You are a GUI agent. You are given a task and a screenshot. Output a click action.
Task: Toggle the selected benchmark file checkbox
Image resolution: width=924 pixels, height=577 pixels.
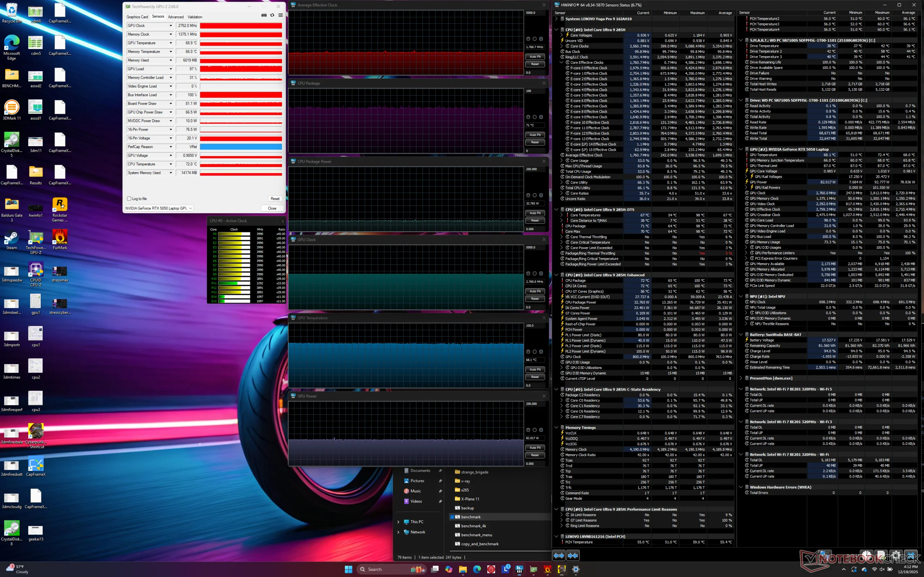click(x=452, y=517)
